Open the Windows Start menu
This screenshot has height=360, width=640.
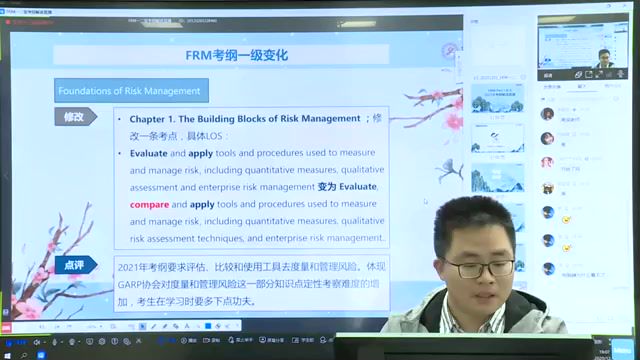[x=7, y=356]
